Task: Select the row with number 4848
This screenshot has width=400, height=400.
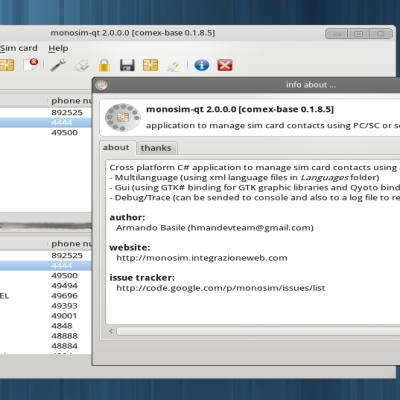Action: point(46,325)
